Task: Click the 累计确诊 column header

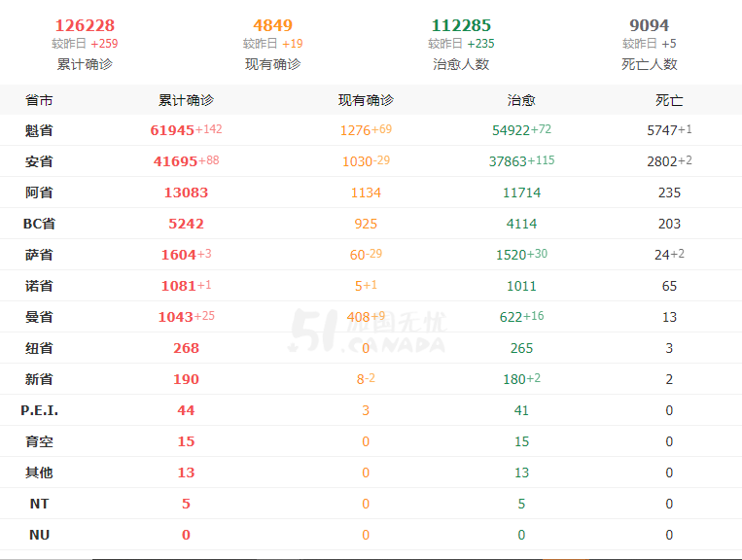Action: [186, 100]
